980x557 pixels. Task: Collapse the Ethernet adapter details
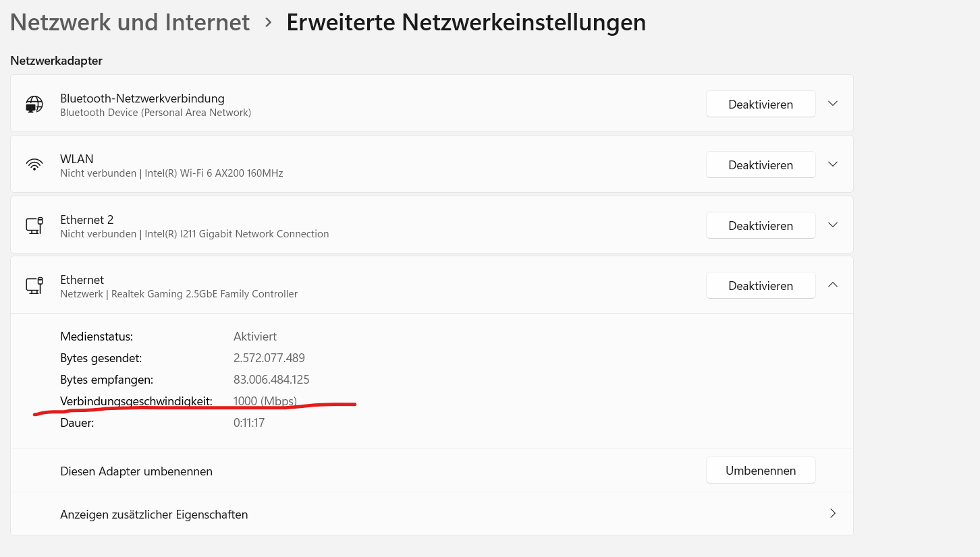click(x=833, y=285)
